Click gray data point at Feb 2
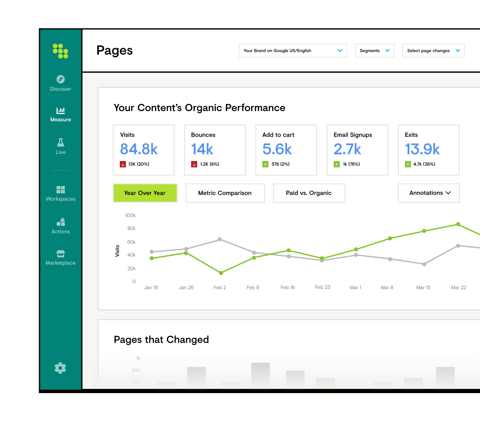 220,240
